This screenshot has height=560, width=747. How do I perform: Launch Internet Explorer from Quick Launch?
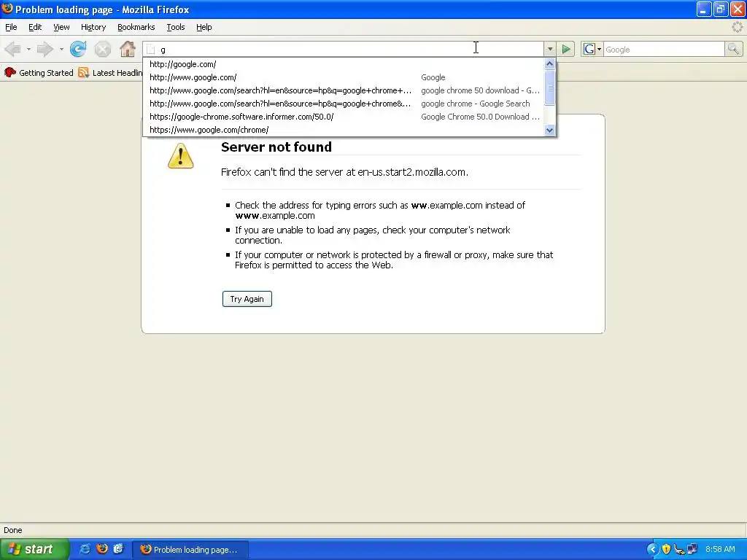[85, 549]
